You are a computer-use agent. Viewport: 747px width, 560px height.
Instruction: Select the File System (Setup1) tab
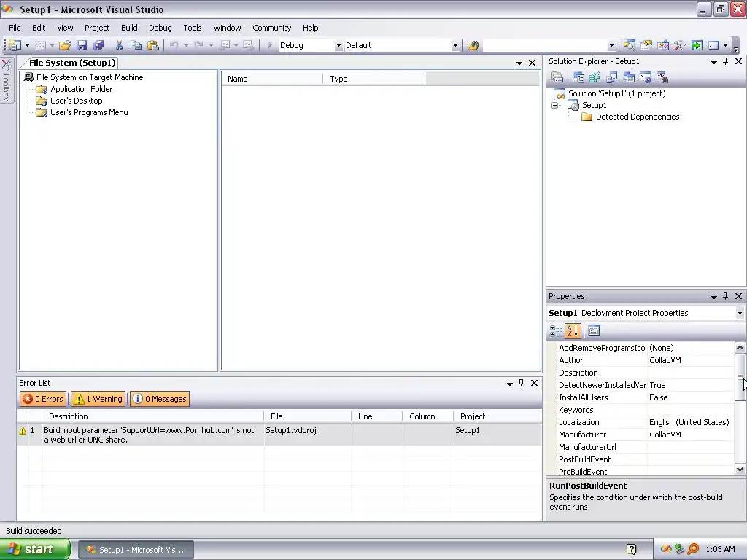tap(72, 63)
